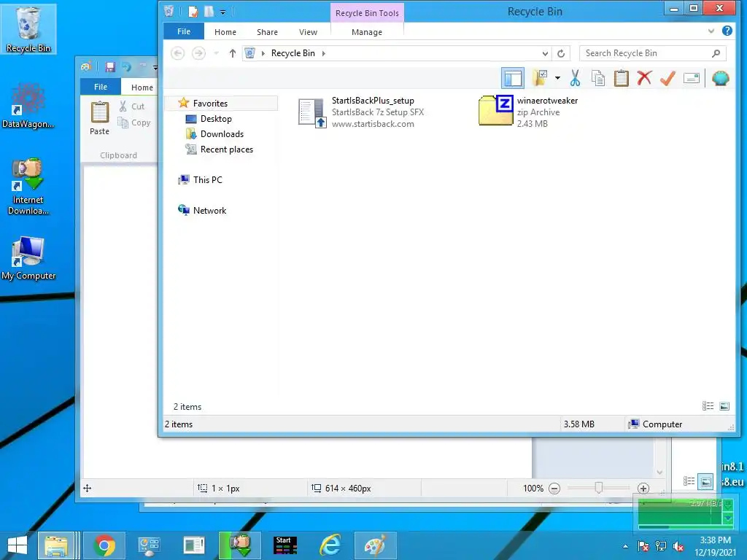Click the Rename label icon in toolbar
This screenshot has width=747, height=560.
tap(691, 78)
